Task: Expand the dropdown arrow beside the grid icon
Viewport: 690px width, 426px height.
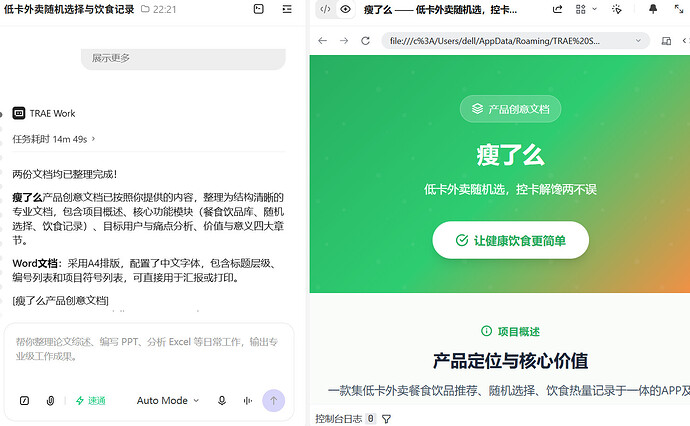Action: pyautogui.click(x=595, y=9)
